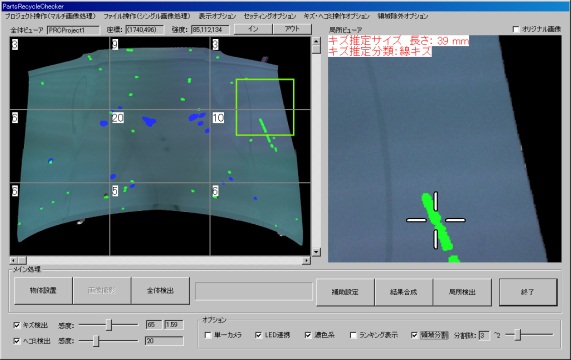Disable the LED連携 checkbox
The width and height of the screenshot is (571, 360).
[259, 335]
